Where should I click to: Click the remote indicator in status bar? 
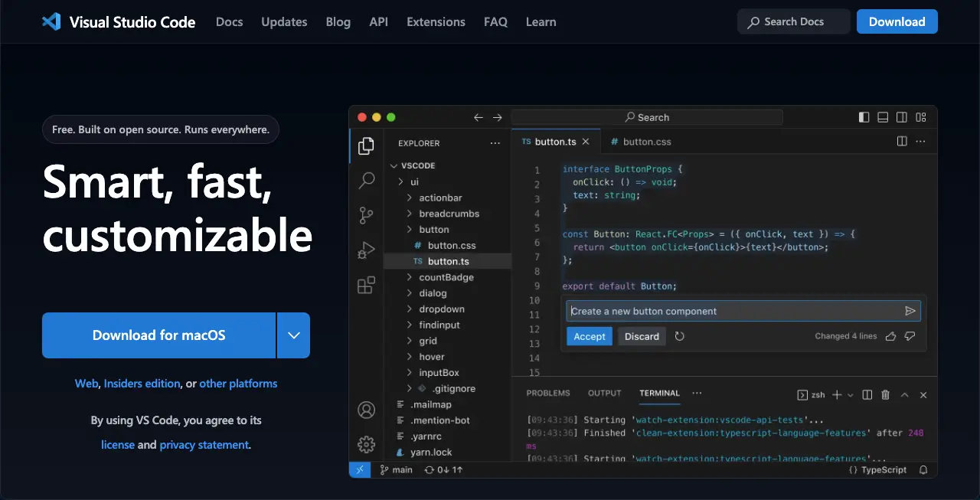click(360, 469)
